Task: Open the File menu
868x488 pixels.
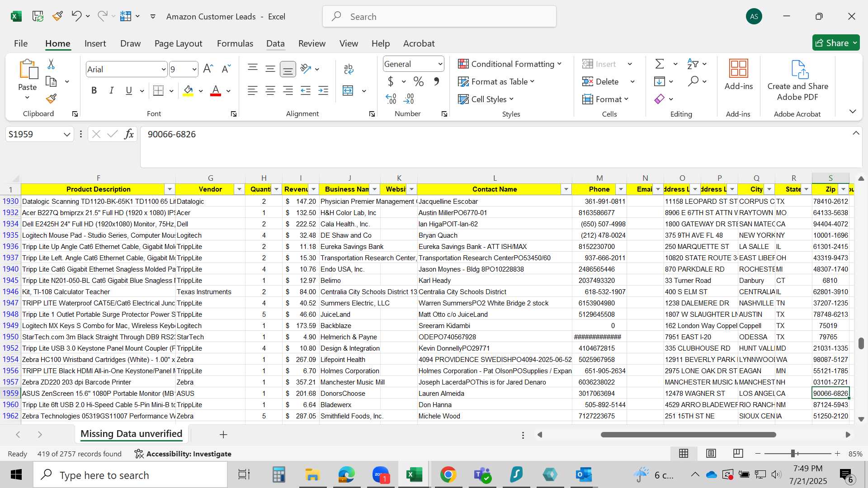Action: 21,43
